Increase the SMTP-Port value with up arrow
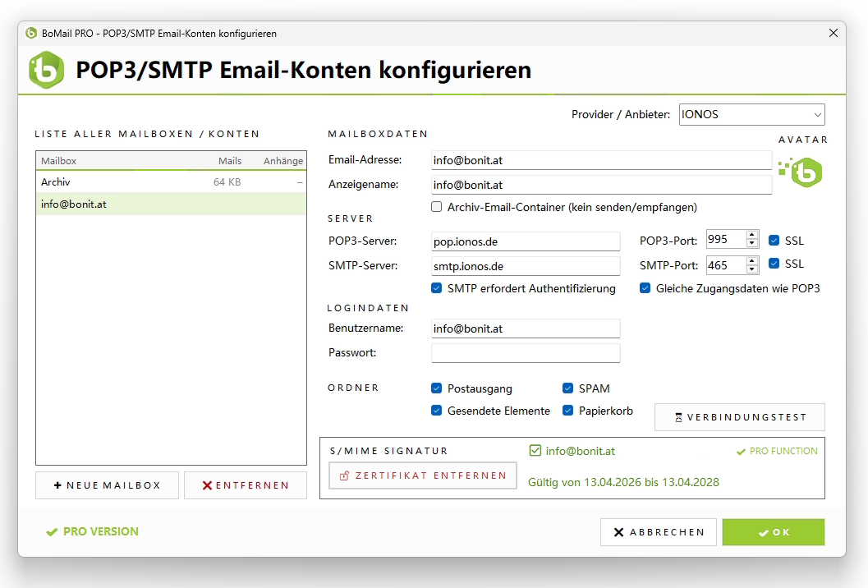The width and height of the screenshot is (868, 588). pyautogui.click(x=751, y=261)
